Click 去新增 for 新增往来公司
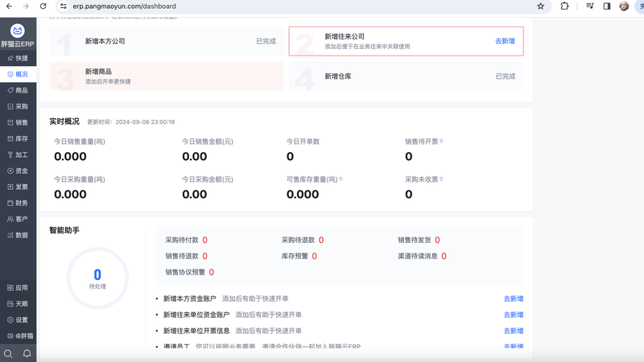This screenshot has width=644, height=362. (x=505, y=41)
